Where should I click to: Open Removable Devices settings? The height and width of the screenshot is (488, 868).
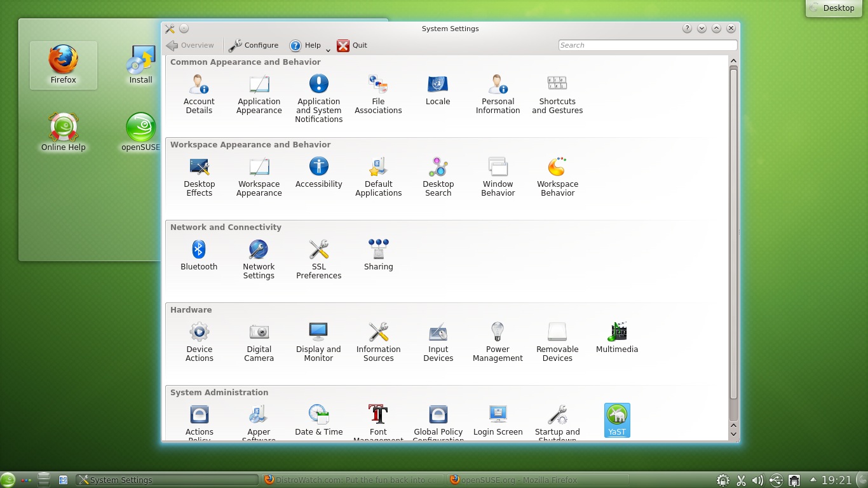557,342
